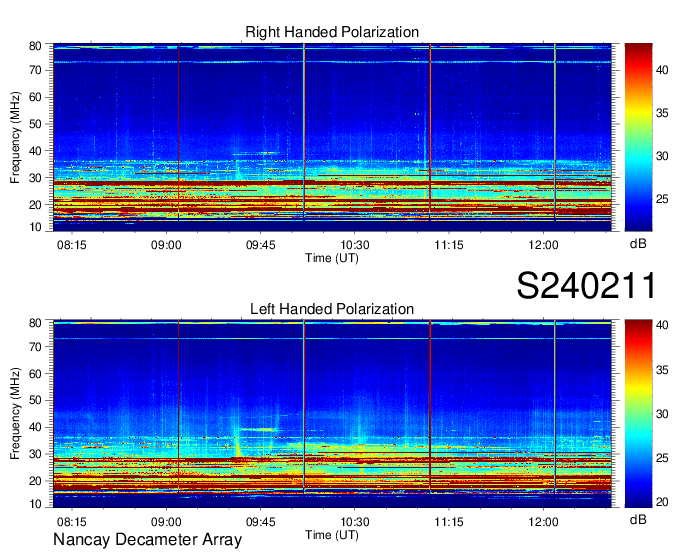680x552 pixels.
Task: Click the 12:00 tick on the bottom plot
Action: 543,522
